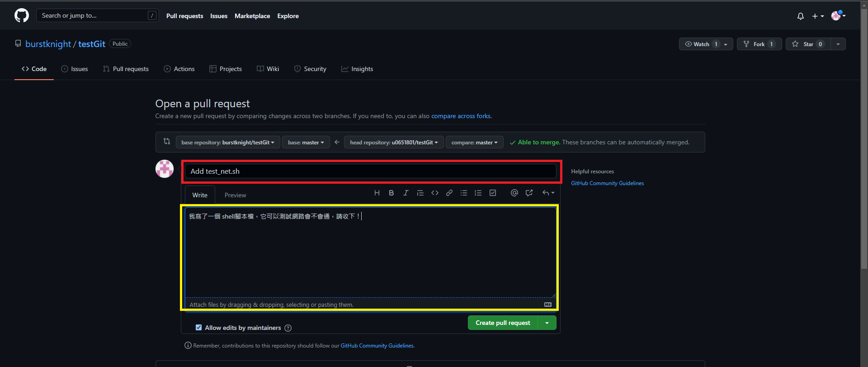Screen dimensions: 868x367
Task: Add a link with the chain icon
Action: [449, 193]
